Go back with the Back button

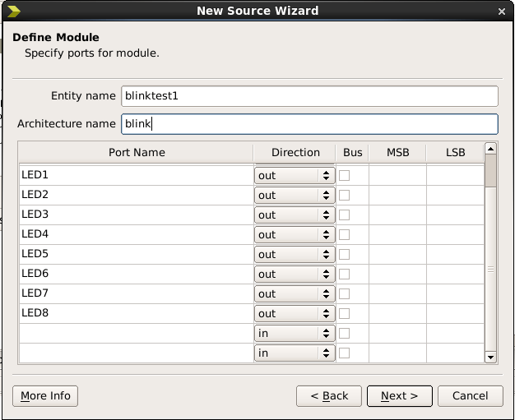(329, 396)
